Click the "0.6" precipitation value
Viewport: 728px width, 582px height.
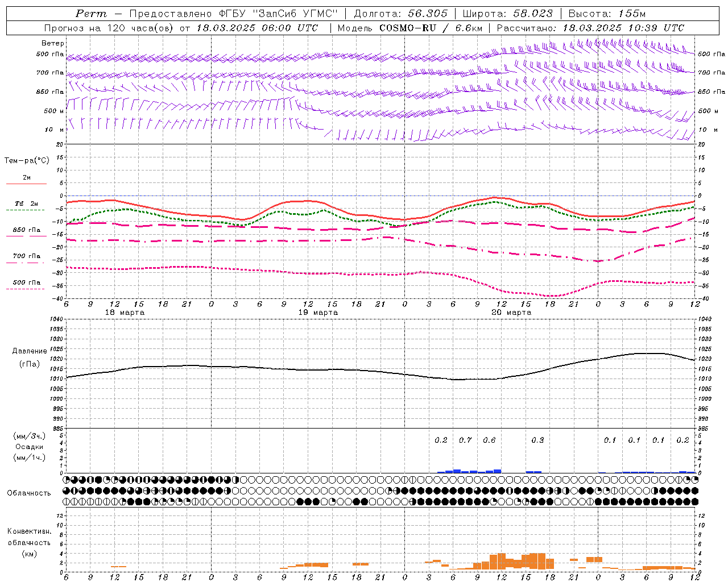[489, 440]
